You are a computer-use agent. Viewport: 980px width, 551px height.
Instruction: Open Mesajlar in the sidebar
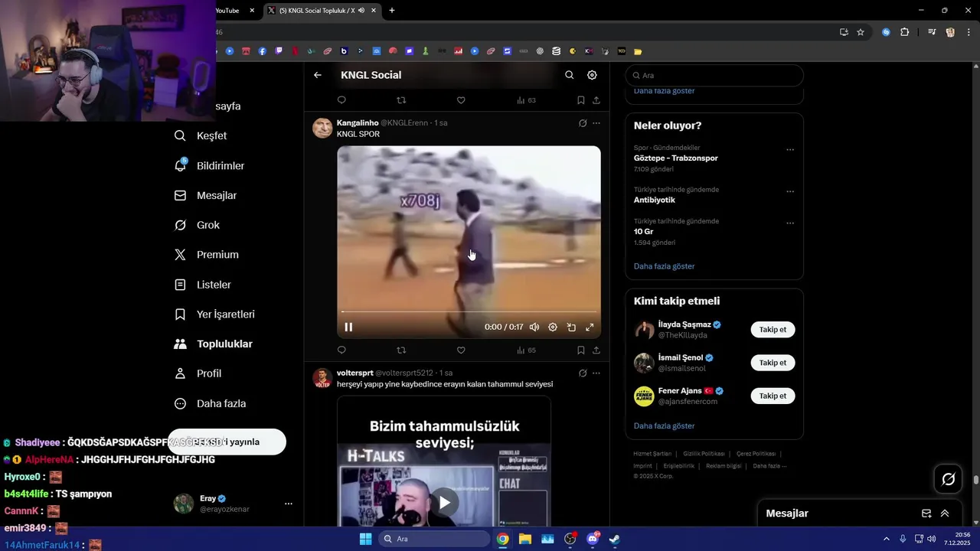206,195
